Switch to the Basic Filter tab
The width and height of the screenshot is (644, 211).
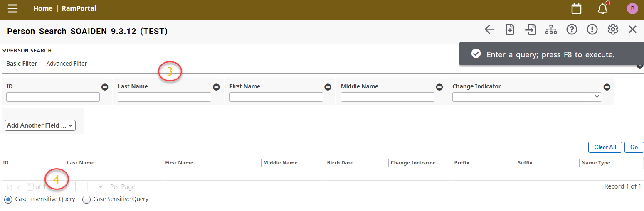(x=22, y=64)
